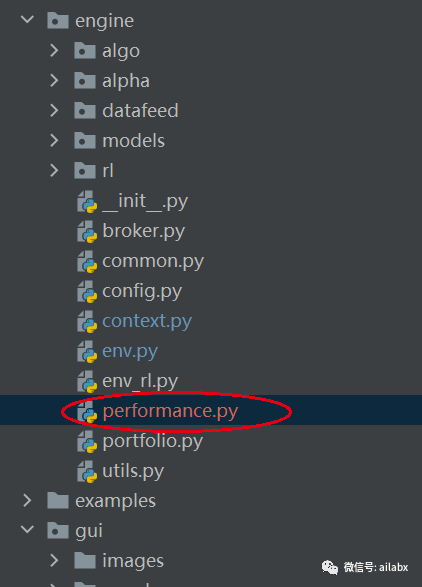Select the env_rl.py file
The width and height of the screenshot is (422, 587).
click(x=140, y=381)
